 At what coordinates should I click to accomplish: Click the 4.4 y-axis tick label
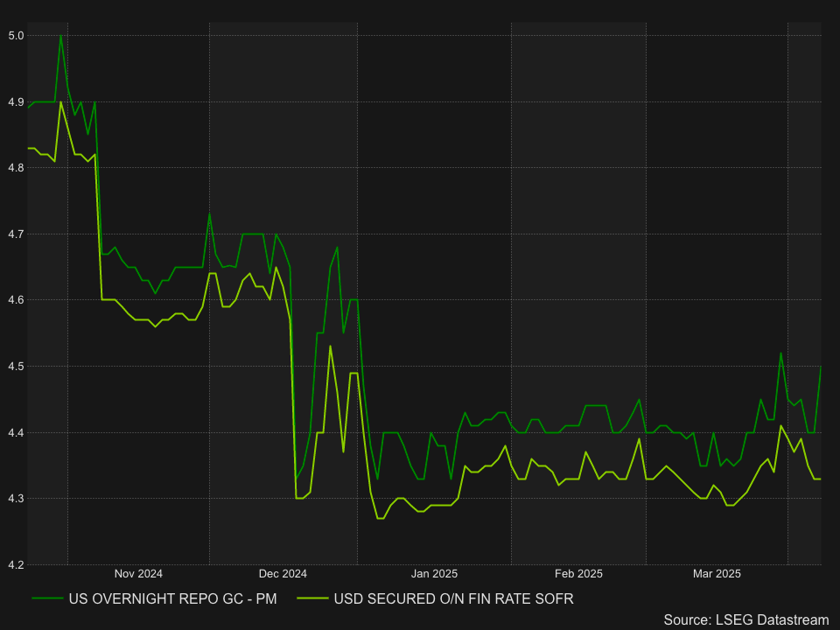(15, 433)
